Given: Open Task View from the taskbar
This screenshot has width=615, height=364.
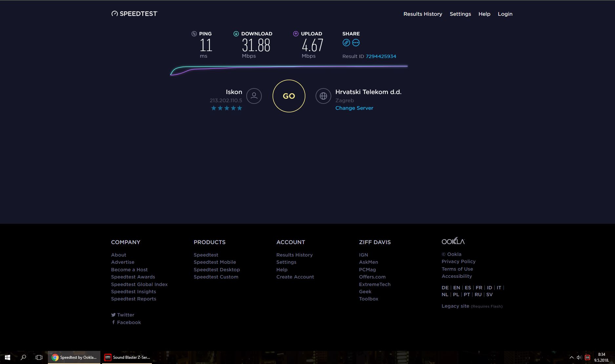Looking at the screenshot, I should pyautogui.click(x=39, y=357).
